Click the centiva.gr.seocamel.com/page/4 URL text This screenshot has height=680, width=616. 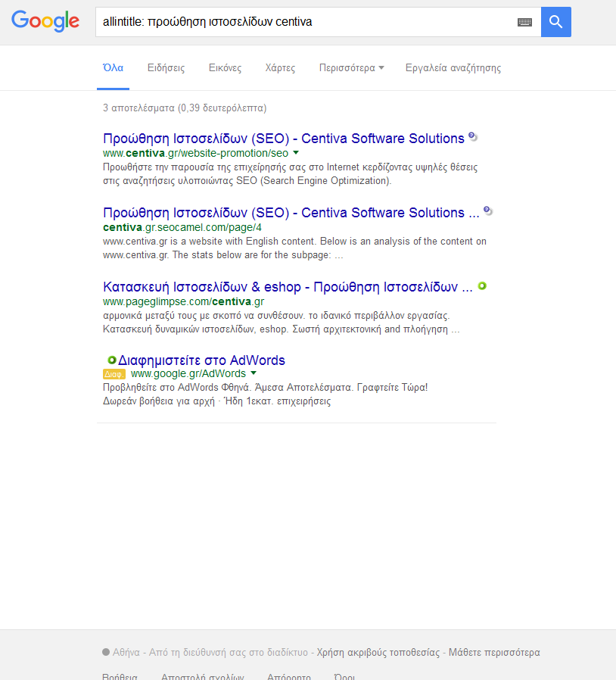pos(182,227)
